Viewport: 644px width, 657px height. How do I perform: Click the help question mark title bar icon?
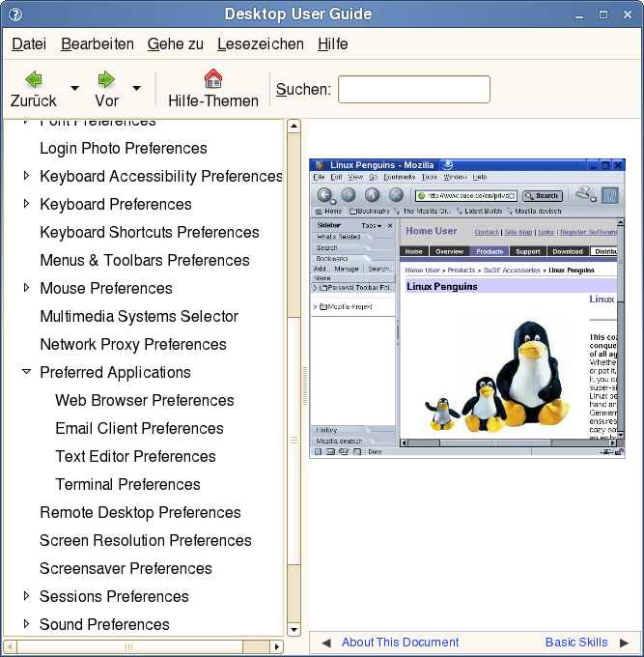click(15, 14)
